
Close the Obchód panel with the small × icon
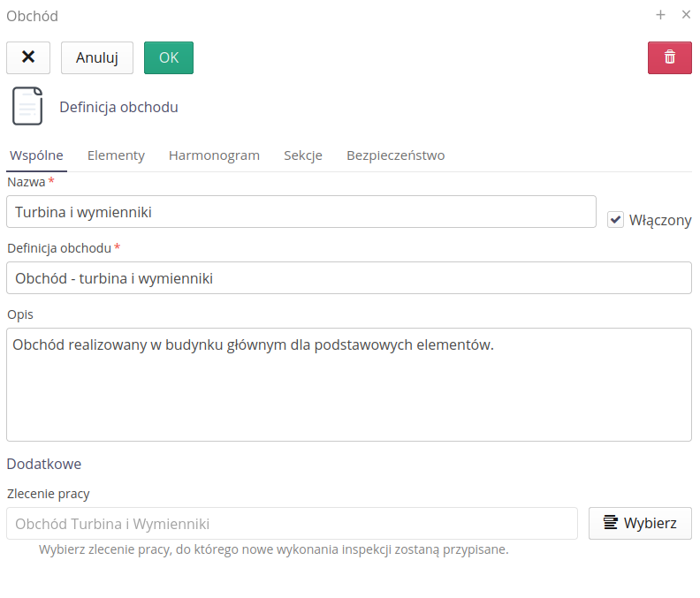(x=686, y=15)
